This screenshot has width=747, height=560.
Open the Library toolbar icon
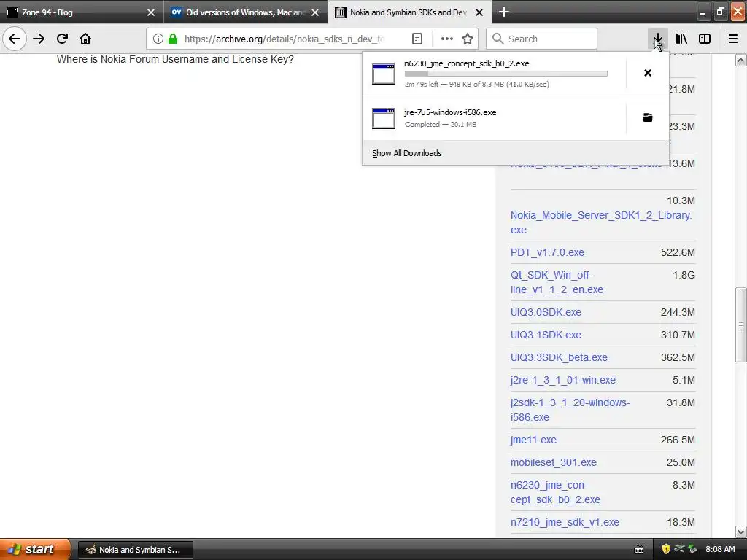(681, 39)
